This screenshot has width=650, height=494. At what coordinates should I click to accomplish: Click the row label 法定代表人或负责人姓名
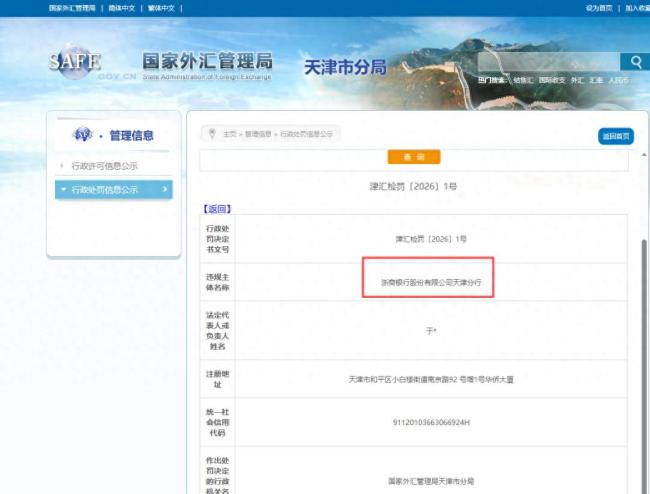[218, 330]
